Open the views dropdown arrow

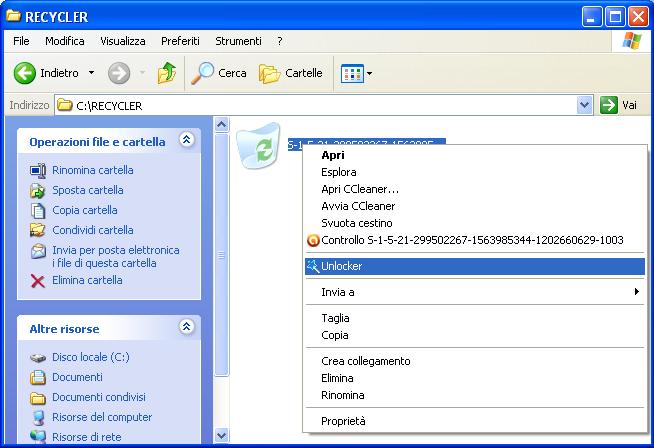[x=370, y=74]
